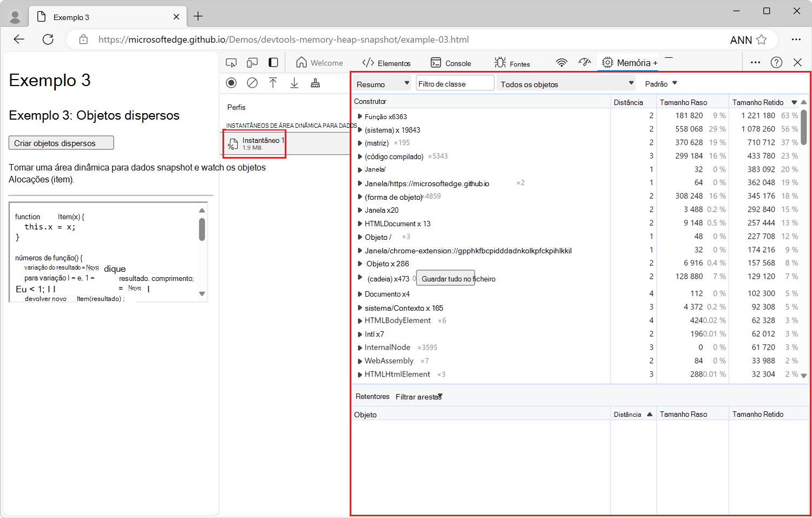This screenshot has height=518, width=812.
Task: Open DevTools help question mark icon
Action: [776, 62]
